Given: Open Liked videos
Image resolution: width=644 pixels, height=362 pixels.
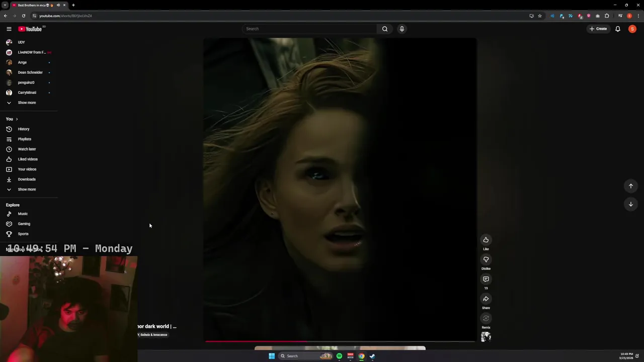Looking at the screenshot, I should [x=29, y=159].
